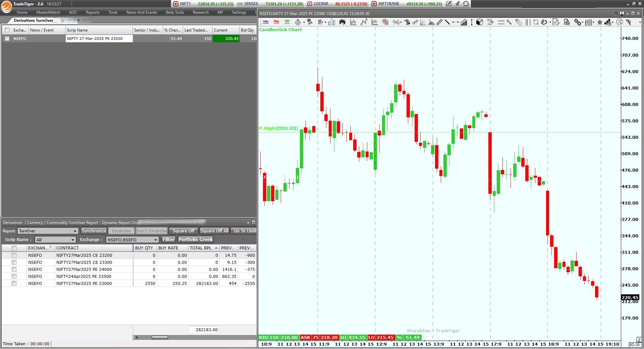This screenshot has height=349, width=644.
Task: Click the Synchronize button
Action: [94, 231]
